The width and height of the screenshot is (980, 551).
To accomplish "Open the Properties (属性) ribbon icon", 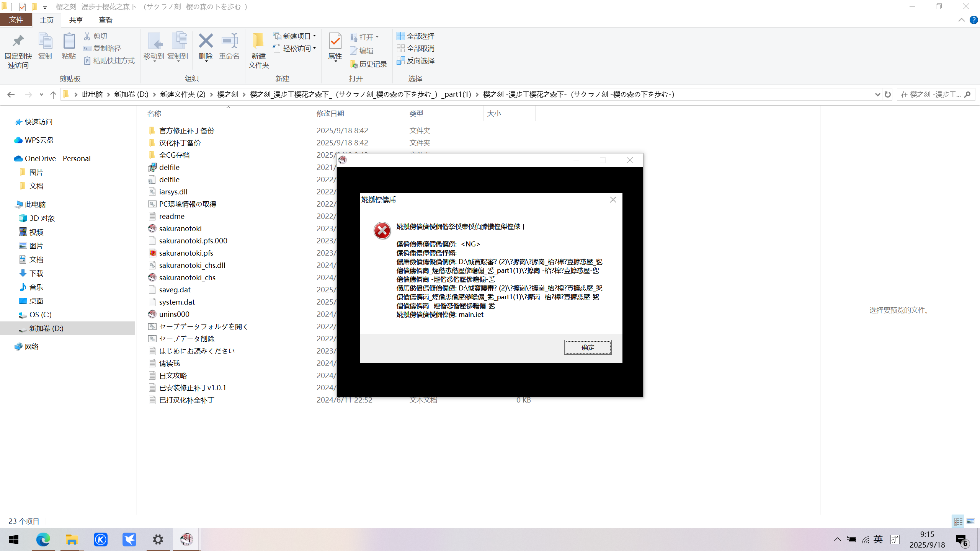I will coord(335,41).
